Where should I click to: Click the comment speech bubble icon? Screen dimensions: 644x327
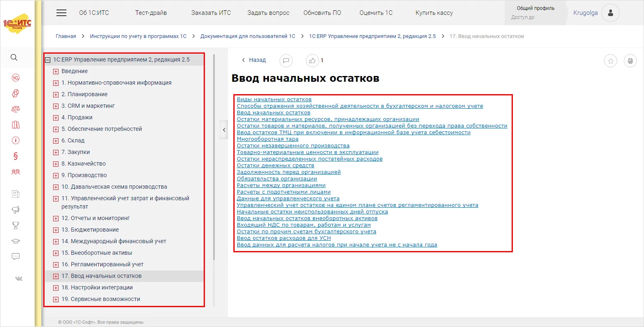click(x=286, y=60)
